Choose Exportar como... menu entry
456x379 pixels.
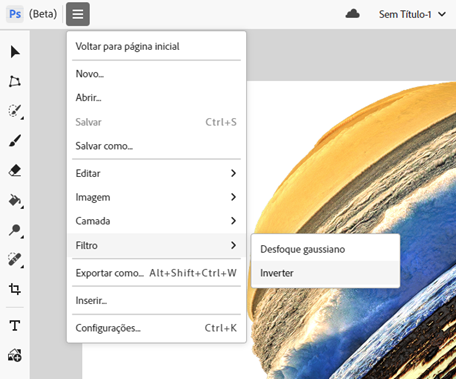(x=156, y=273)
